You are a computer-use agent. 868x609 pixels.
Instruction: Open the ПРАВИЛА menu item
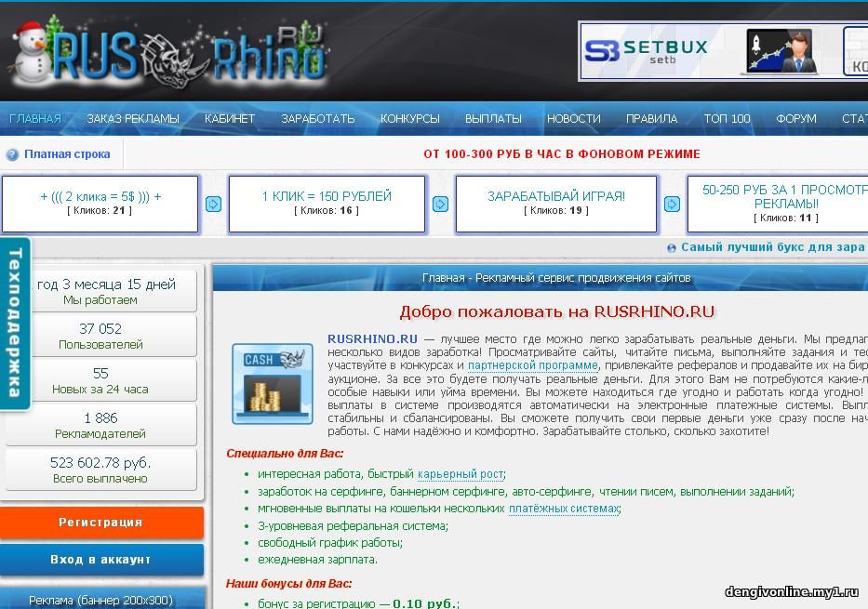pos(651,118)
